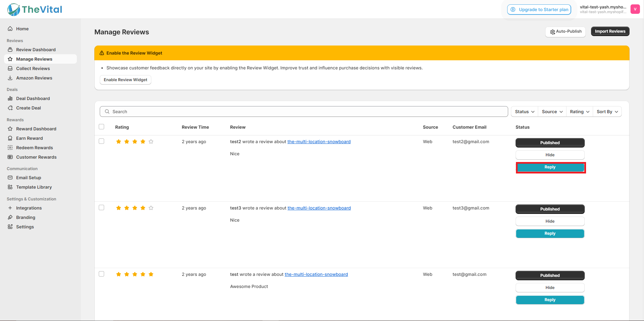Click the Review Dashboard sidebar icon
Screen dimensions: 644x321
(10, 50)
